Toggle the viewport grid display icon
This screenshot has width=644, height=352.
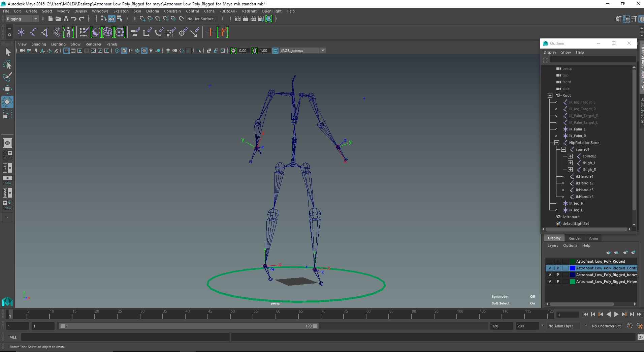click(66, 51)
